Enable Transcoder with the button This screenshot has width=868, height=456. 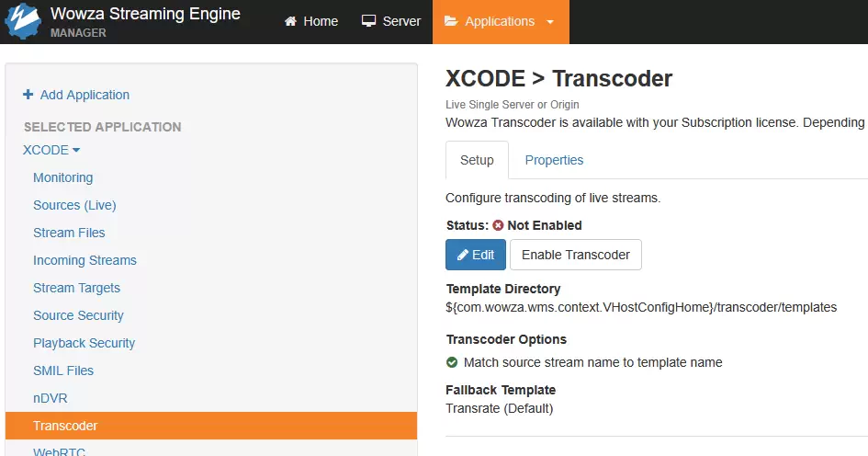[x=576, y=255]
